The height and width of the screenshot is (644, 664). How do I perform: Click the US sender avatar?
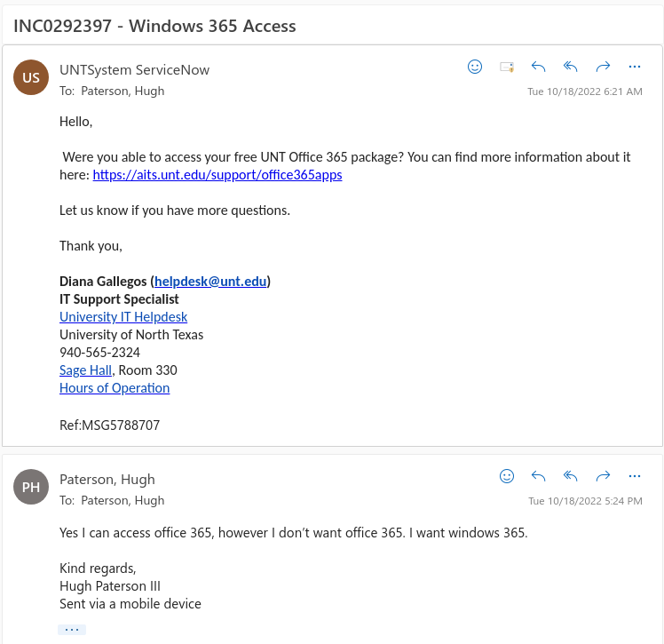pos(31,77)
